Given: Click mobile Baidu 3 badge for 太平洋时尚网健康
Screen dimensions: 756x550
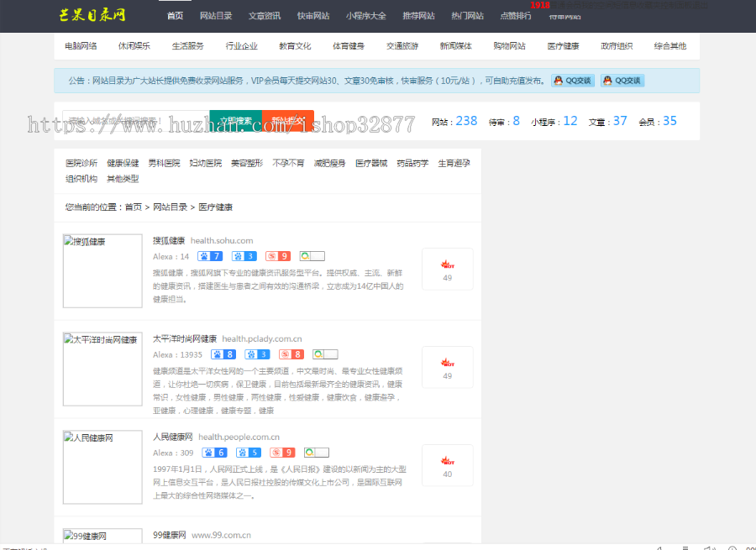Looking at the screenshot, I should tap(257, 354).
